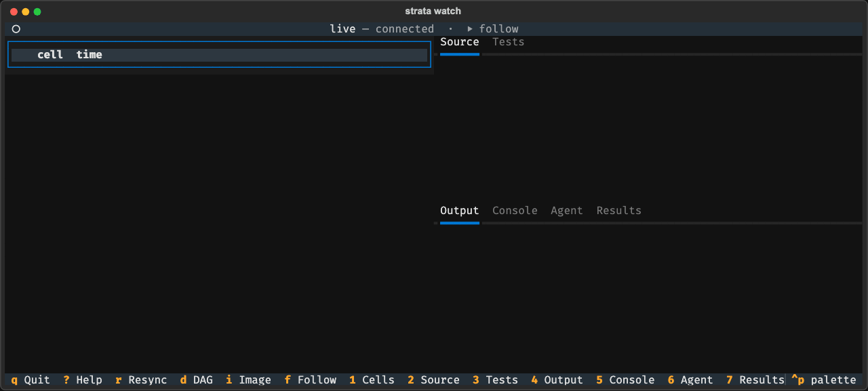Focus Output via footer shortcut 4
Screen dimensions: 868x391
point(557,380)
